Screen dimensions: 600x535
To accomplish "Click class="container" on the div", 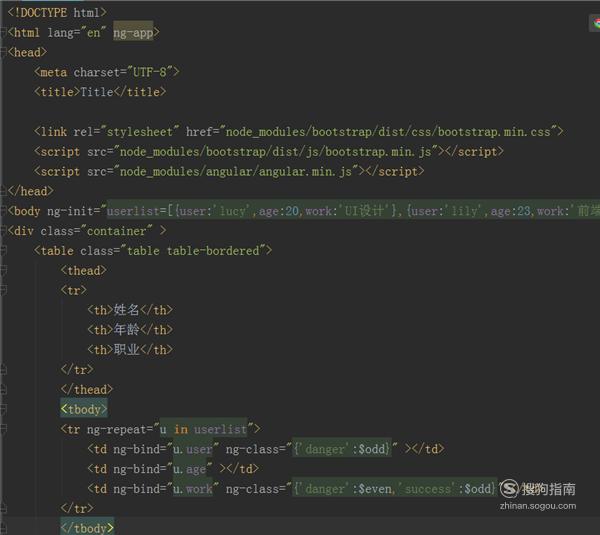I will coord(96,231).
